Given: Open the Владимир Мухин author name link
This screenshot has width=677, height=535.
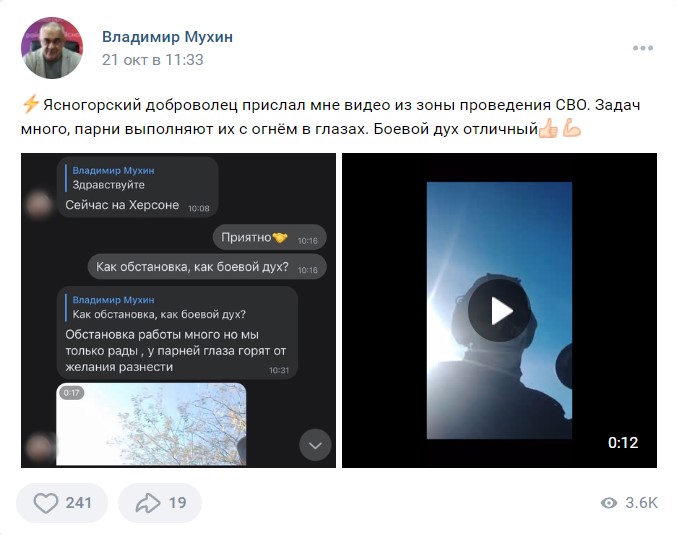Looking at the screenshot, I should [x=168, y=37].
